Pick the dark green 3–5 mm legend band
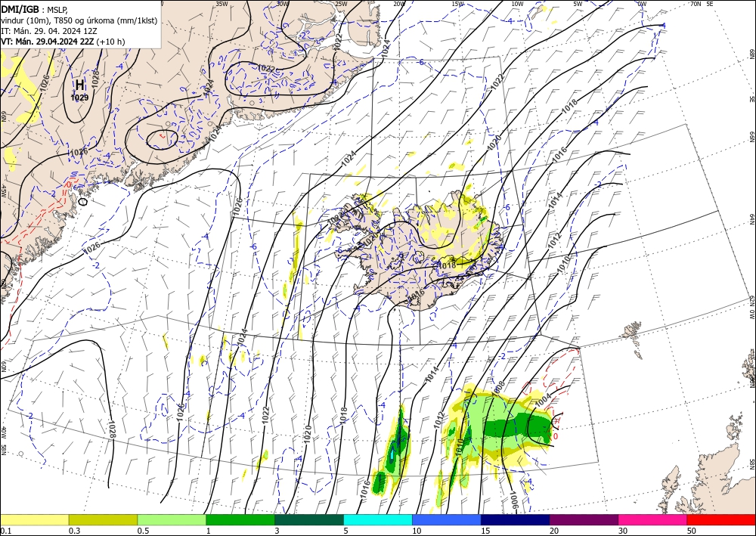Image resolution: width=756 pixels, height=536 pixels. click(x=309, y=519)
